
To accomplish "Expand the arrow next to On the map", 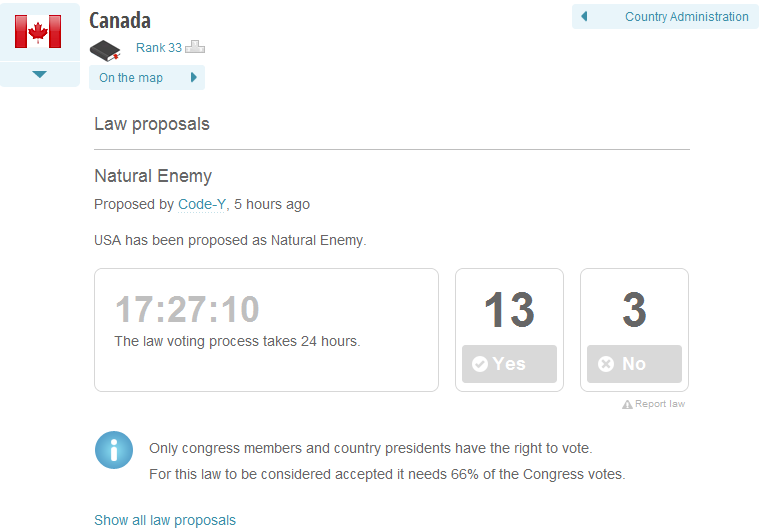I will (194, 78).
